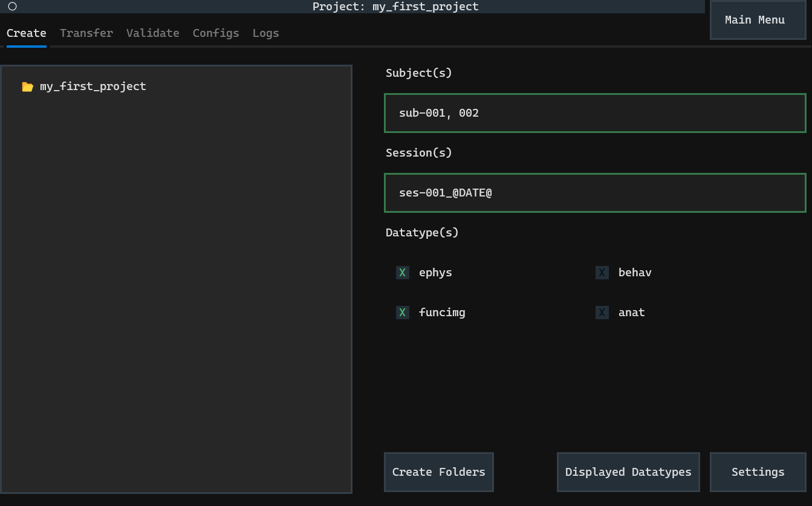Viewport: 812px width, 506px height.
Task: Switch to the Create tab
Action: [x=26, y=33]
